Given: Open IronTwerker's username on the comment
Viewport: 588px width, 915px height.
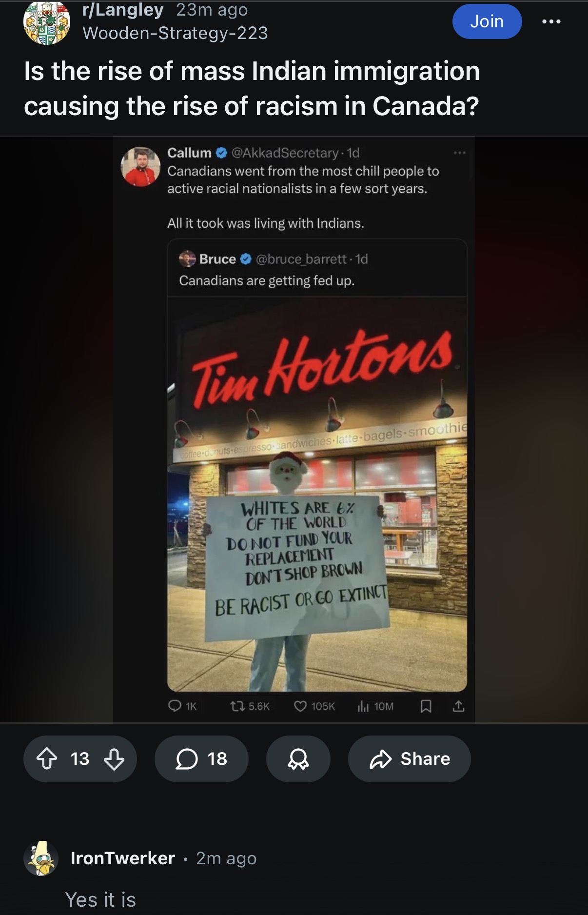Looking at the screenshot, I should (123, 858).
